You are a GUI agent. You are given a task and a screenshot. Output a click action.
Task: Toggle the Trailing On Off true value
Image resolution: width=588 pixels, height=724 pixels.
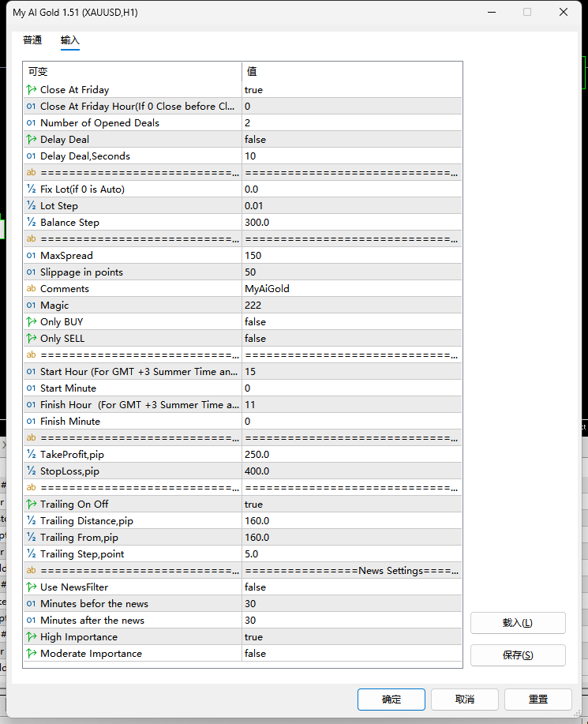click(x=352, y=505)
